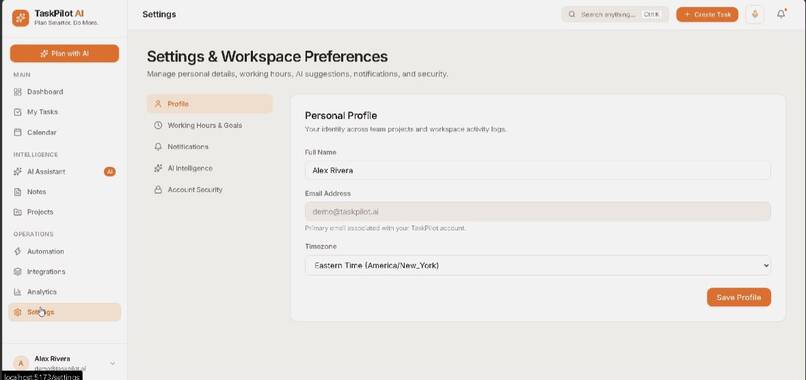The width and height of the screenshot is (806, 380).
Task: Click the Account Security lock icon
Action: 158,190
